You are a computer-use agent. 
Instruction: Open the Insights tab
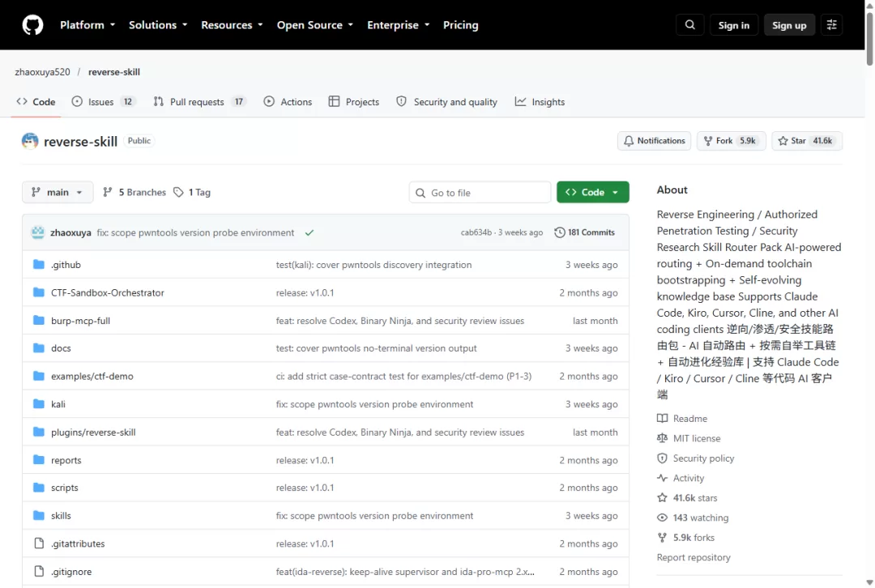(540, 102)
